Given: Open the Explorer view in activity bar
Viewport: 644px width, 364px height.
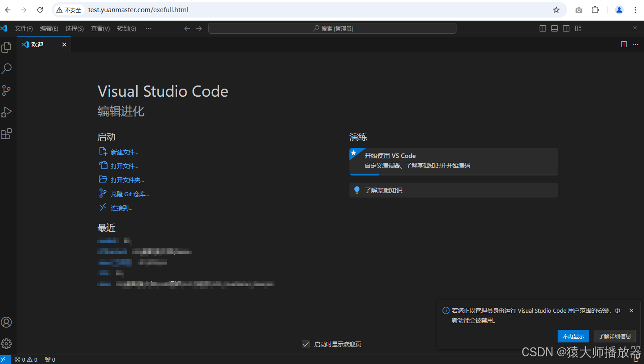Looking at the screenshot, I should point(6,47).
